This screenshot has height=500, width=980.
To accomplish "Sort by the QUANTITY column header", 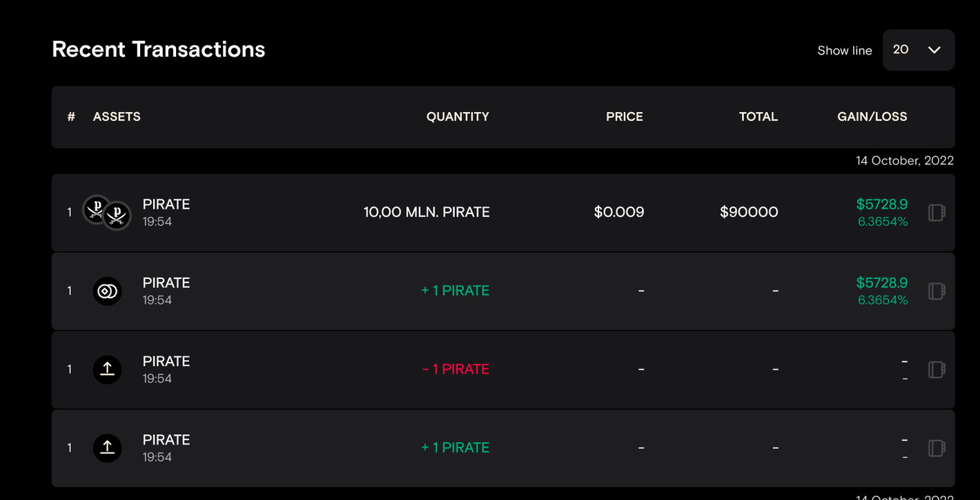I will click(458, 117).
